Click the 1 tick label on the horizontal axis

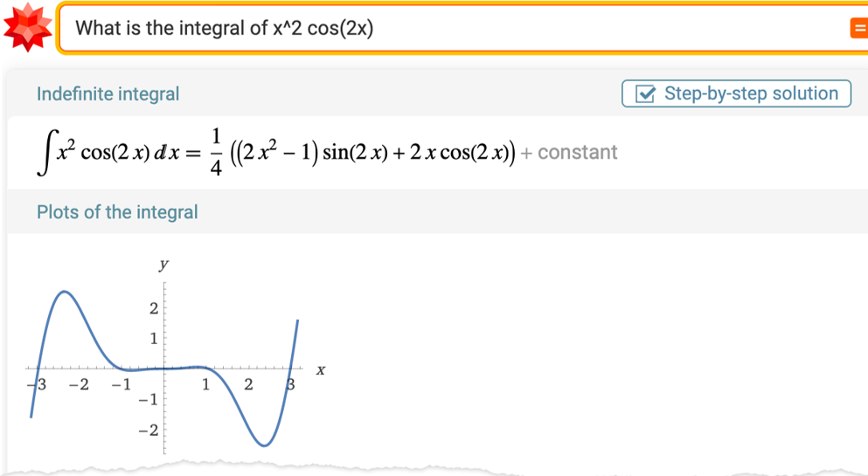click(x=206, y=384)
